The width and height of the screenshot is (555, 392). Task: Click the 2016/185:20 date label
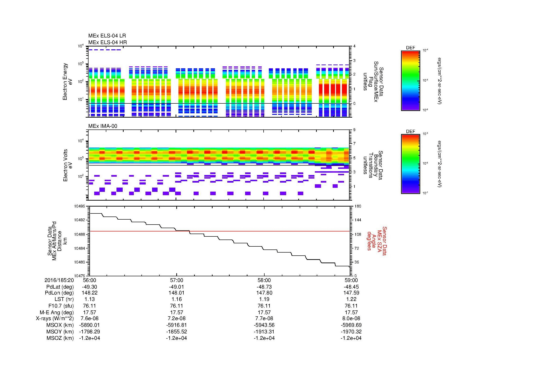coord(59,280)
